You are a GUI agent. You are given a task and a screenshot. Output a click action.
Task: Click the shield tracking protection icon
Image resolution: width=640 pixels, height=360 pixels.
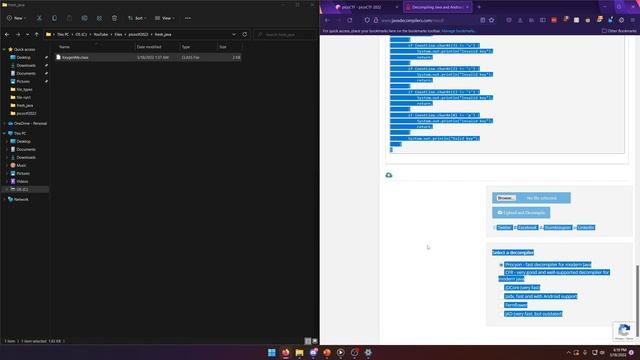coord(367,20)
